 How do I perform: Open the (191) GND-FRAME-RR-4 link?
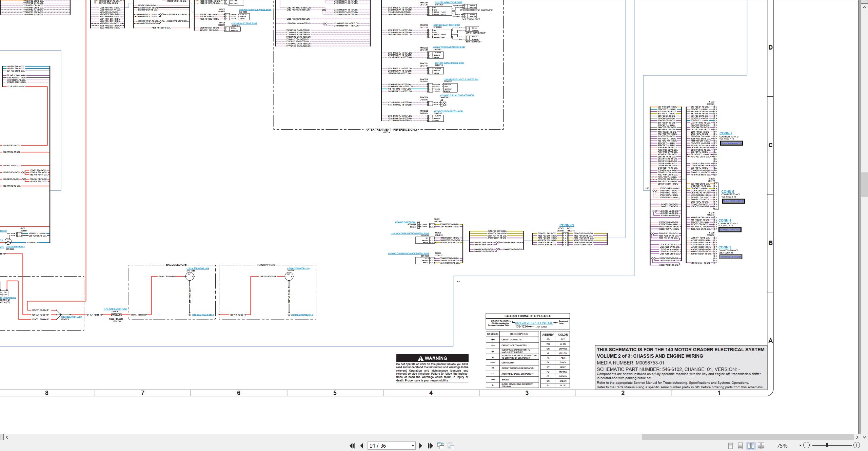[x=302, y=315]
